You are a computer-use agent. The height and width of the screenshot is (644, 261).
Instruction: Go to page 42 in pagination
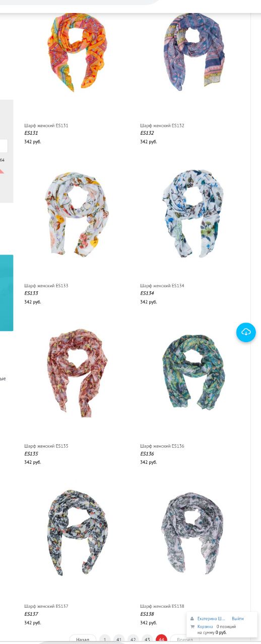(x=133, y=639)
